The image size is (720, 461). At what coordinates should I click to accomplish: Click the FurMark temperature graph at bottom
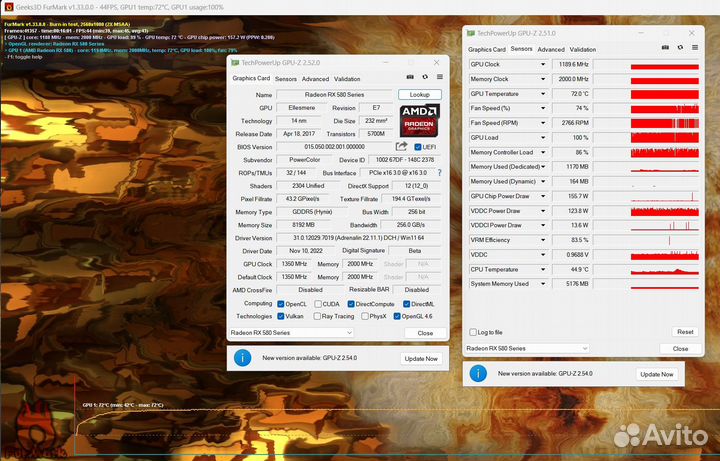[x=397, y=416]
